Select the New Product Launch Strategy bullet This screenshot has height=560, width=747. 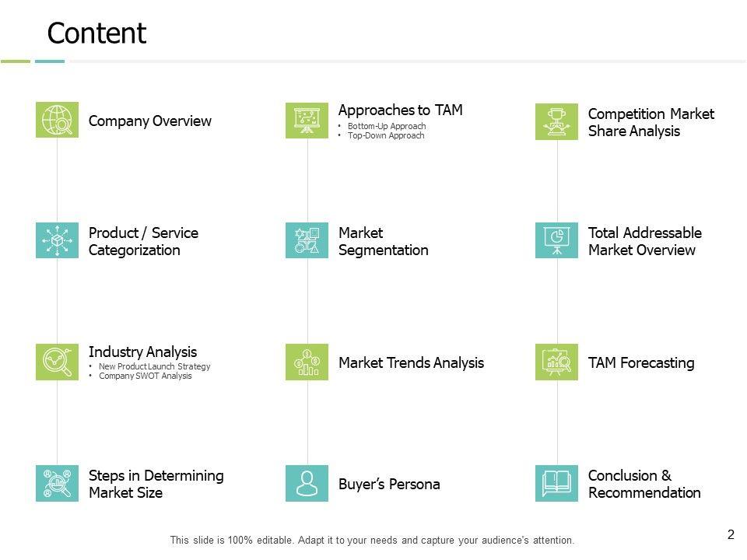pos(154,366)
